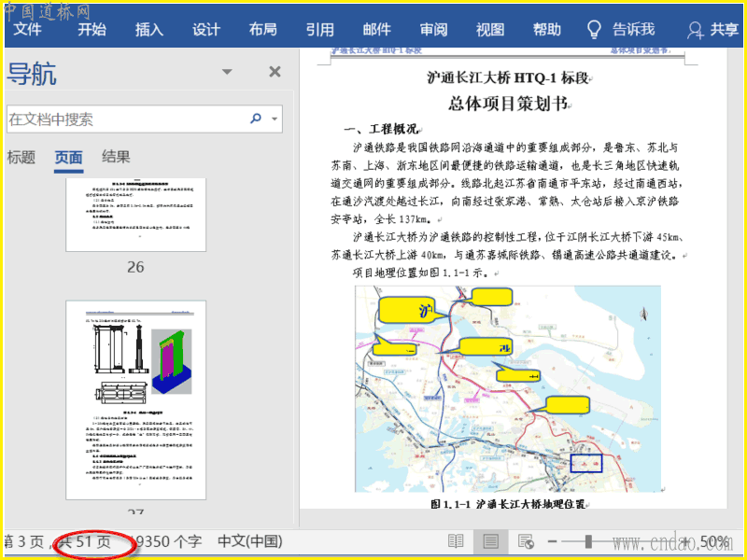Switch to 结果 (Results) navigation tab
Image resolution: width=747 pixels, height=560 pixels.
coord(116,158)
